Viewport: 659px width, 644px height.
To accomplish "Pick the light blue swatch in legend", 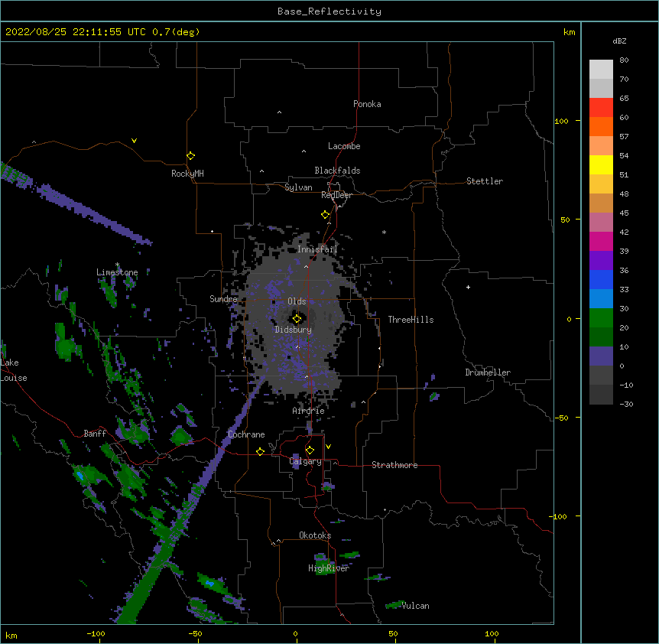I will [x=601, y=298].
